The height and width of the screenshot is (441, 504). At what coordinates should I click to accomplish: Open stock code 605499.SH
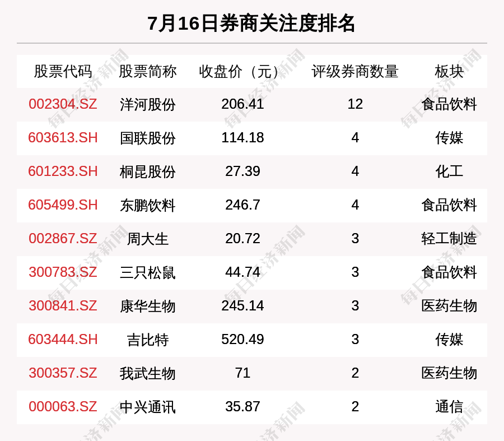coord(63,205)
